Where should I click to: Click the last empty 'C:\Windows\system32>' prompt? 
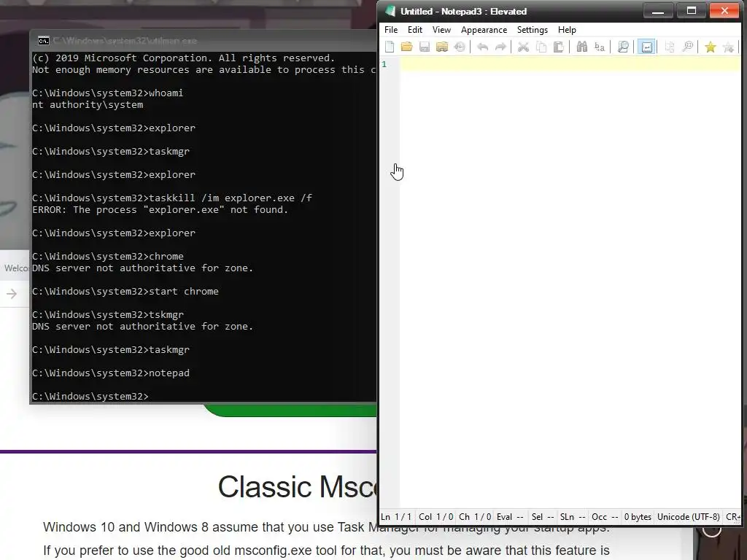90,396
